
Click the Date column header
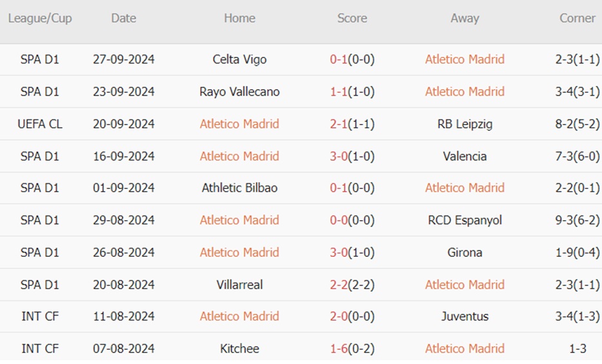tap(123, 18)
